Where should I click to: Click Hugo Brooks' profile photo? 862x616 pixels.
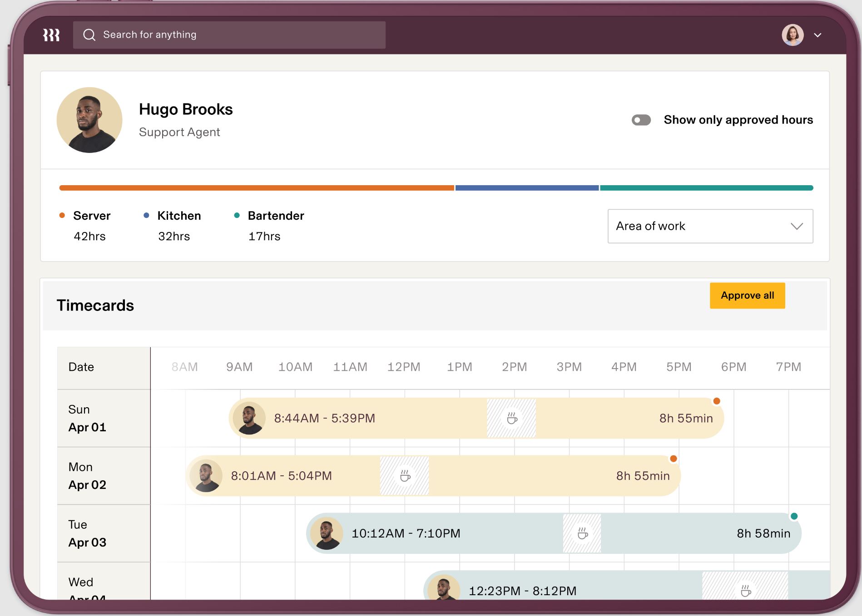(x=89, y=119)
